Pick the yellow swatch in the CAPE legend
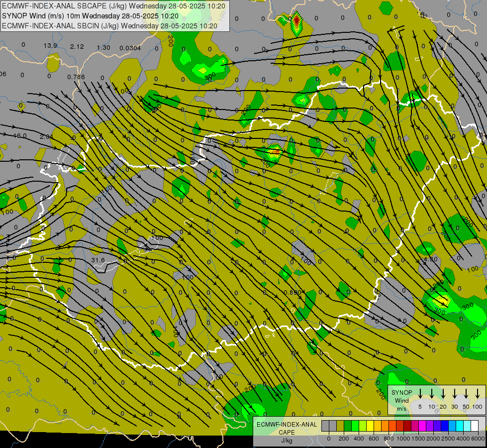The width and height of the screenshot is (487, 448). point(370,426)
